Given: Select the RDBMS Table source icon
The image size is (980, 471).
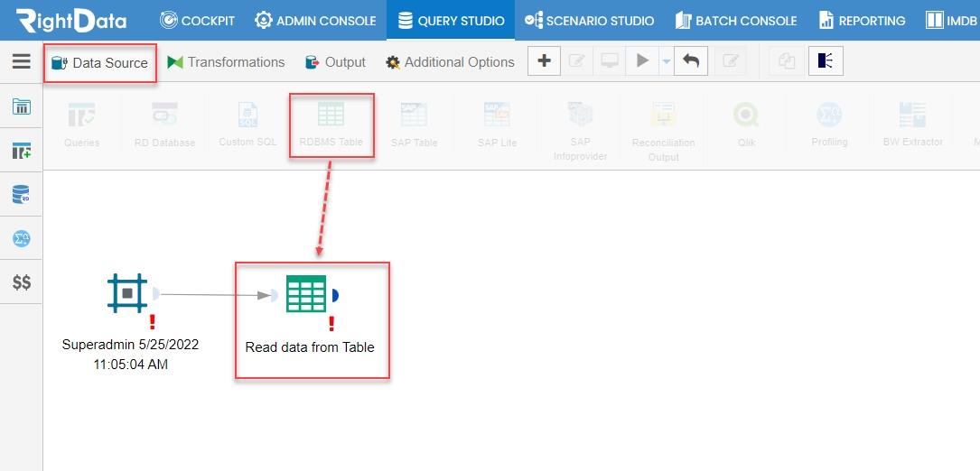Looking at the screenshot, I should click(x=331, y=125).
